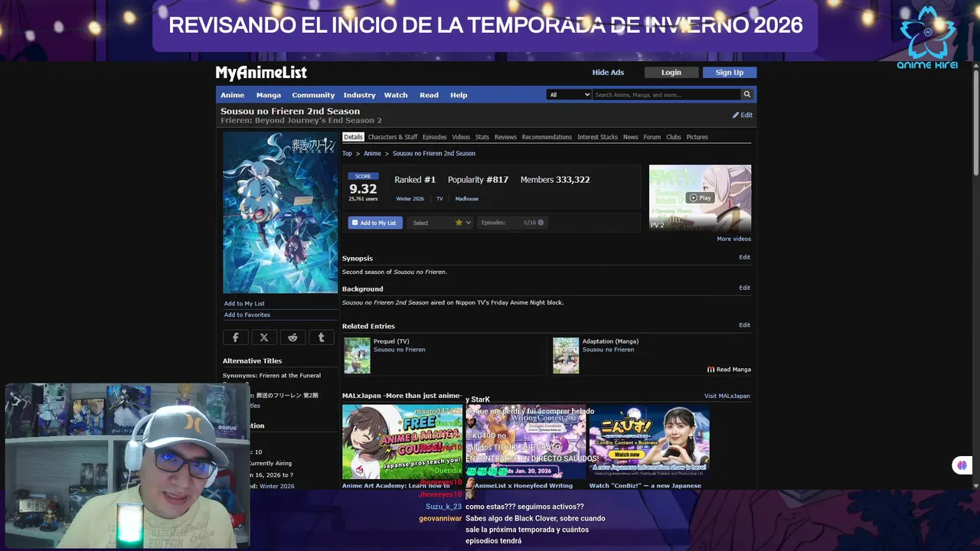Click the TV type link
The width and height of the screenshot is (980, 551).
[439, 199]
